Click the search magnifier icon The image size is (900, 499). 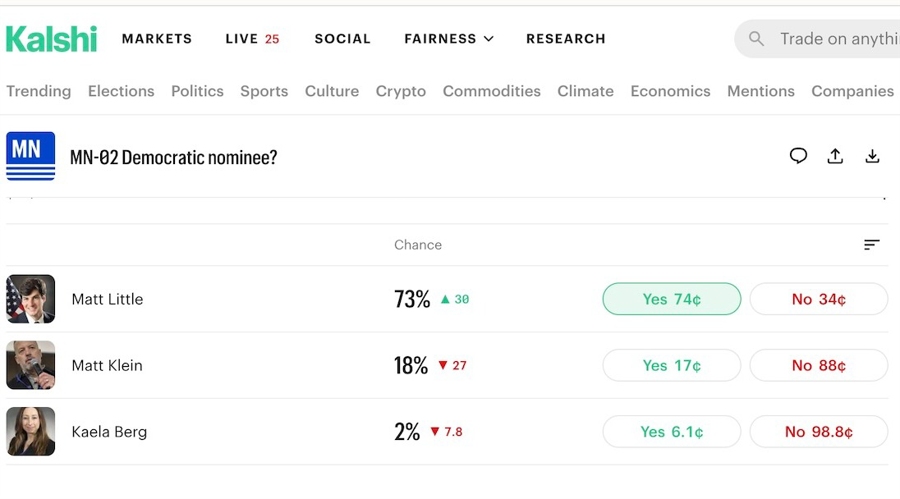point(757,39)
